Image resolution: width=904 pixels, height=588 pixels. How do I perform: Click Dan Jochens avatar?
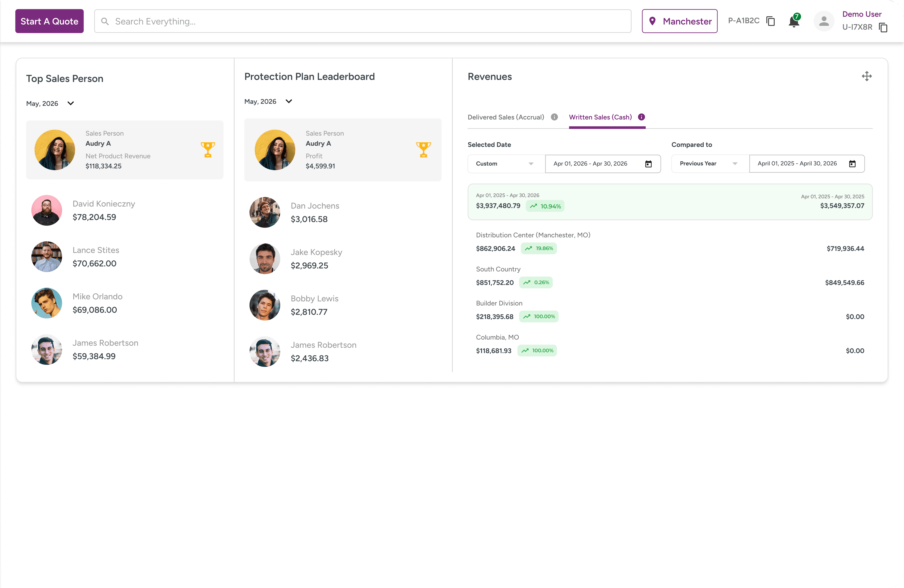tap(265, 212)
